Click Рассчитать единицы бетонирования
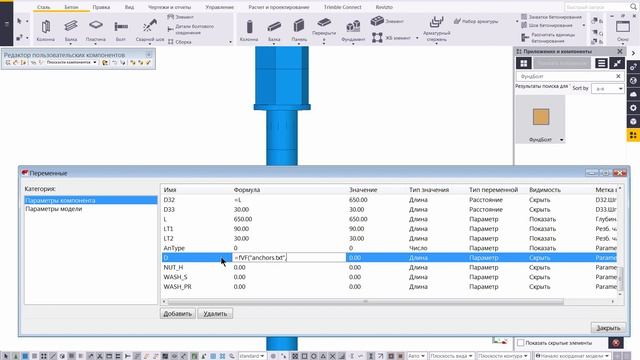 [548, 38]
